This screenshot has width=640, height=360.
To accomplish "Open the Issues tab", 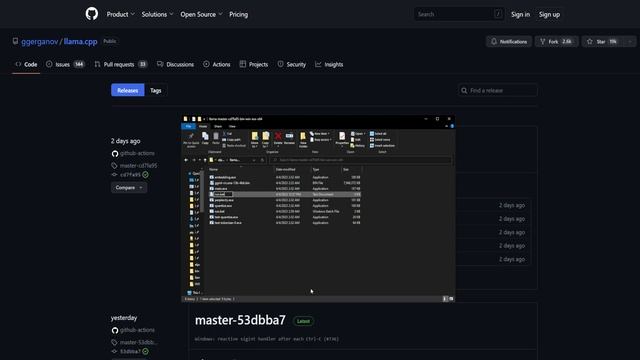I will tap(65, 64).
